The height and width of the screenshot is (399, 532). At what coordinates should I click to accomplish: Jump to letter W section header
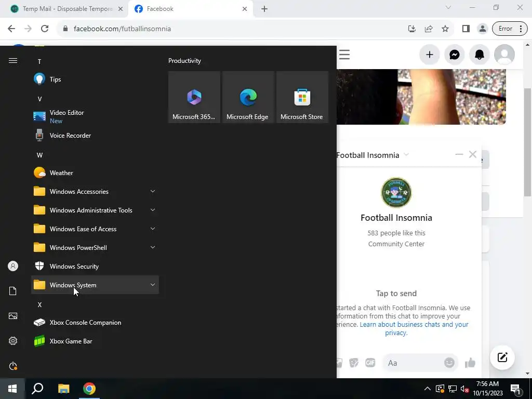click(39, 155)
